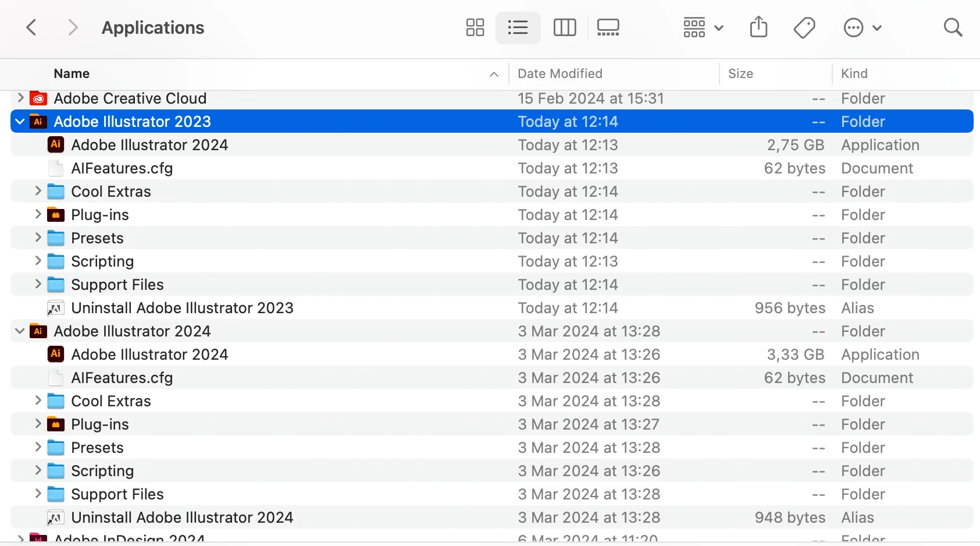980x546 pixels.
Task: Click the Share toolbar icon
Action: pos(759,27)
